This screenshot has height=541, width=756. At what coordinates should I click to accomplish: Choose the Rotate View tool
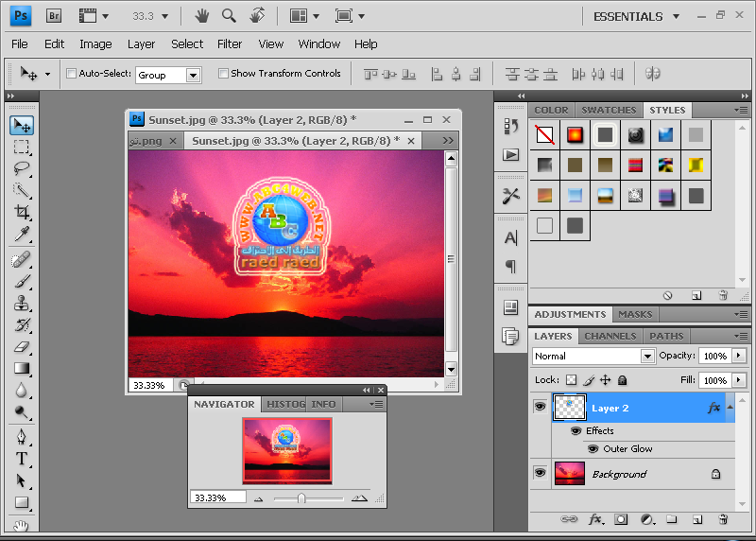[x=257, y=16]
